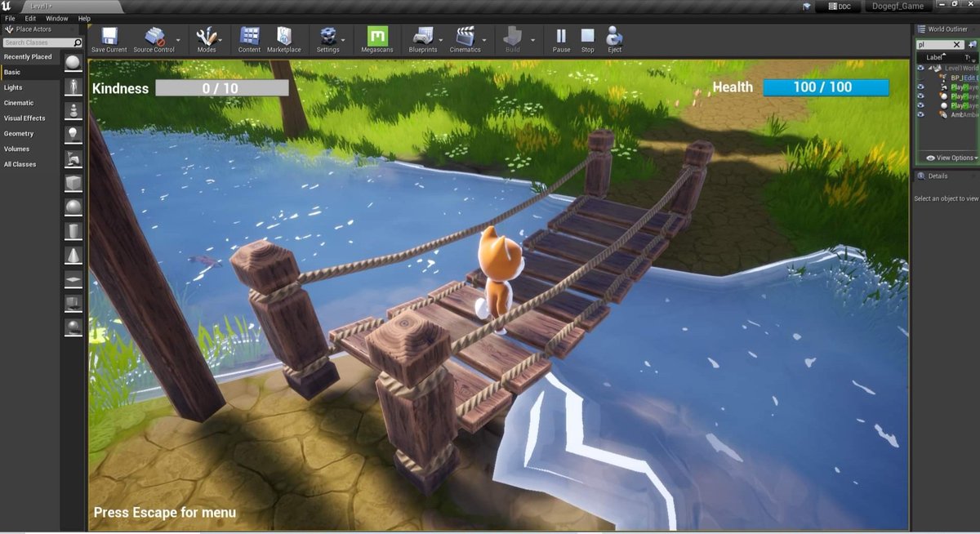Select the Pawn actor icon

pyautogui.click(x=73, y=110)
